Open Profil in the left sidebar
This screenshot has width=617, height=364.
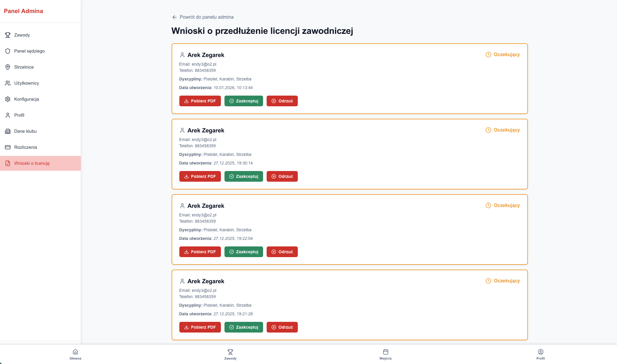tap(19, 115)
